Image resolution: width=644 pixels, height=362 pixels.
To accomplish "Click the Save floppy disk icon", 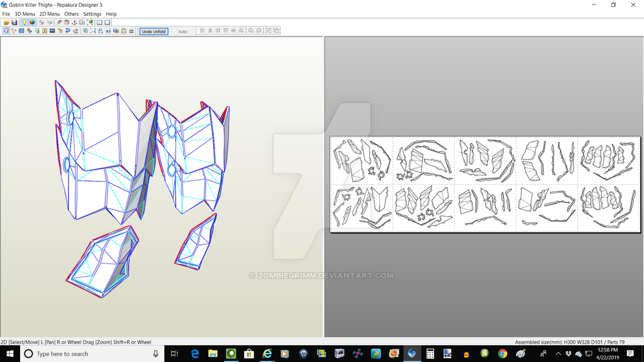I will pyautogui.click(x=14, y=23).
